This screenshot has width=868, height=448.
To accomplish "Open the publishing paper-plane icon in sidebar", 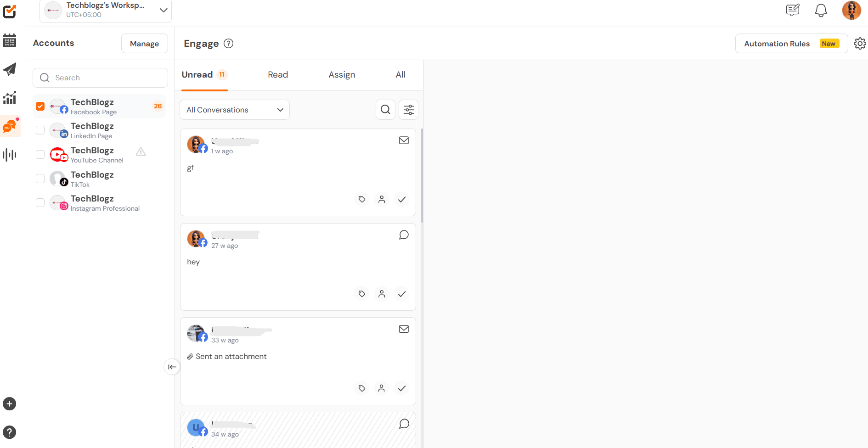I will click(x=10, y=69).
